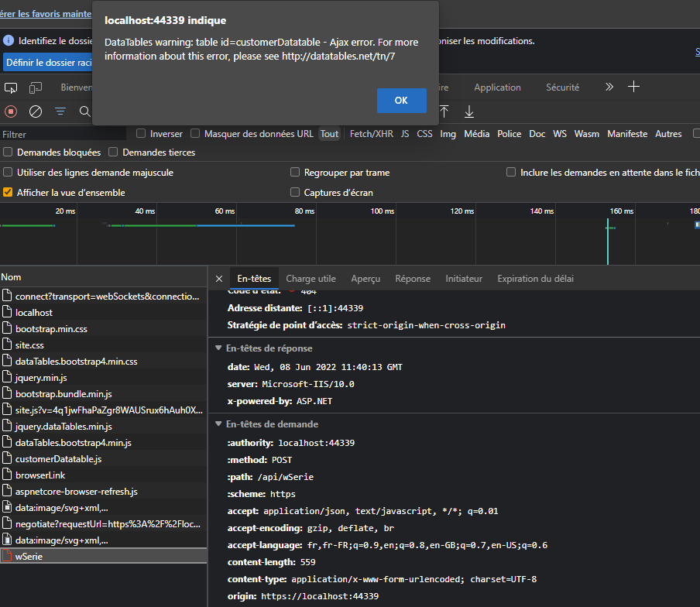The width and height of the screenshot is (700, 607).
Task: Switch to the Charge utile tab
Action: tap(311, 279)
